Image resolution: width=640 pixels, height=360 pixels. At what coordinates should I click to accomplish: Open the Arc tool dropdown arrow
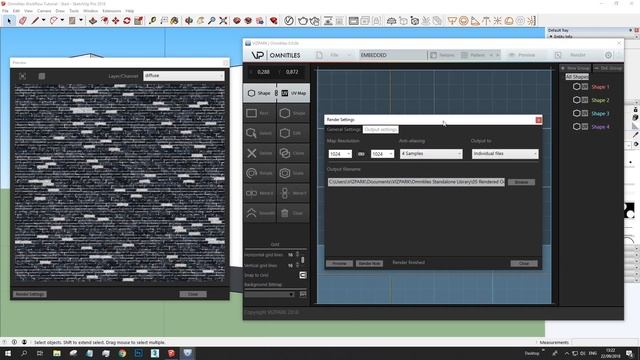point(62,20)
